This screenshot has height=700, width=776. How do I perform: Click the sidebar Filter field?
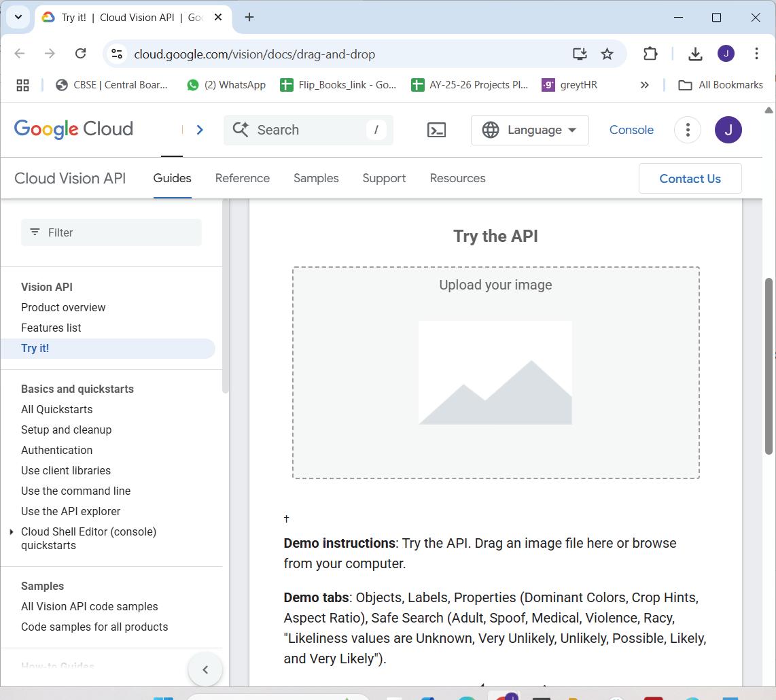point(111,232)
